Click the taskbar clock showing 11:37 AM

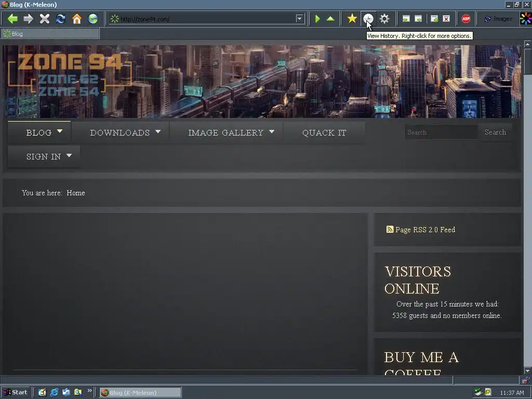(x=512, y=393)
